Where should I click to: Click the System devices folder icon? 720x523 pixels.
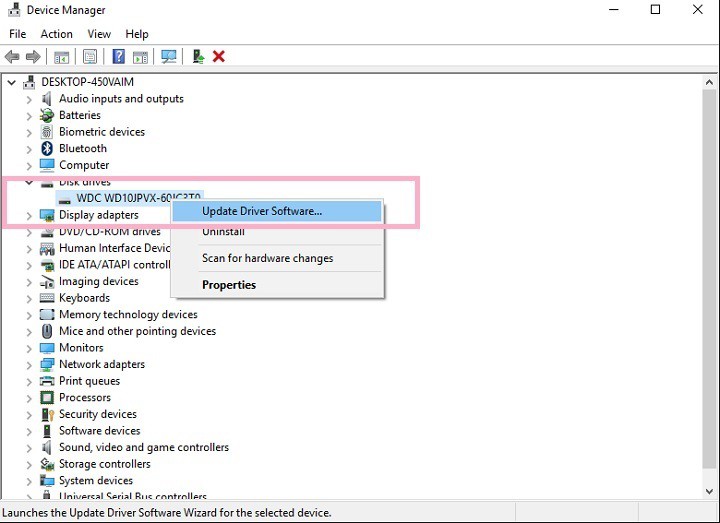47,481
